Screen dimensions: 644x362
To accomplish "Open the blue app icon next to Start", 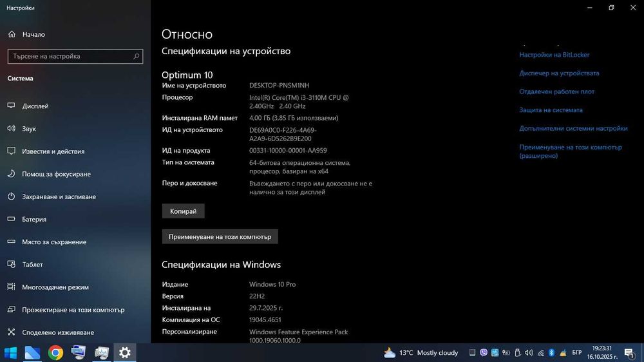I will click(x=32, y=352).
